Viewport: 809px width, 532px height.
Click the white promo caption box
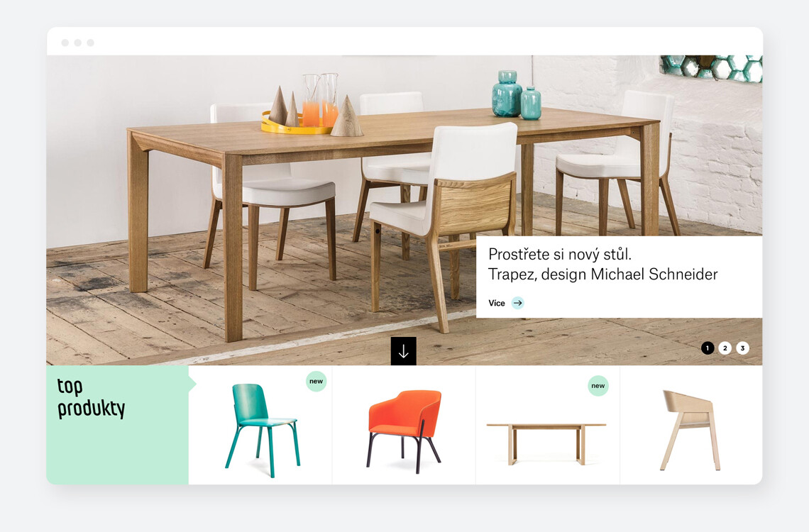pos(619,277)
